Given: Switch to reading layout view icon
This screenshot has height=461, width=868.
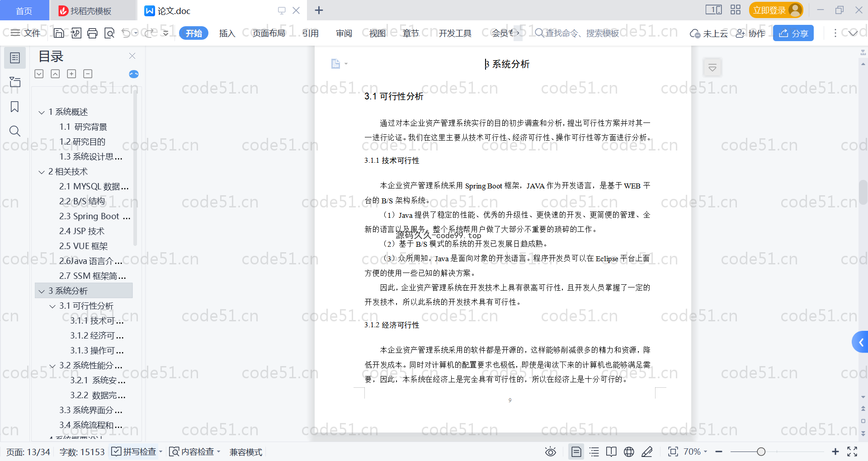Looking at the screenshot, I should 611,452.
